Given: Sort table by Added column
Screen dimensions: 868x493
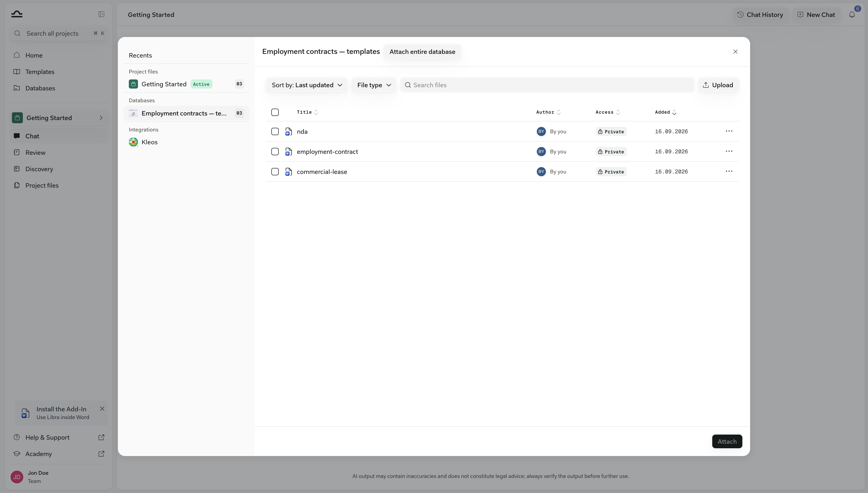Looking at the screenshot, I should point(665,112).
